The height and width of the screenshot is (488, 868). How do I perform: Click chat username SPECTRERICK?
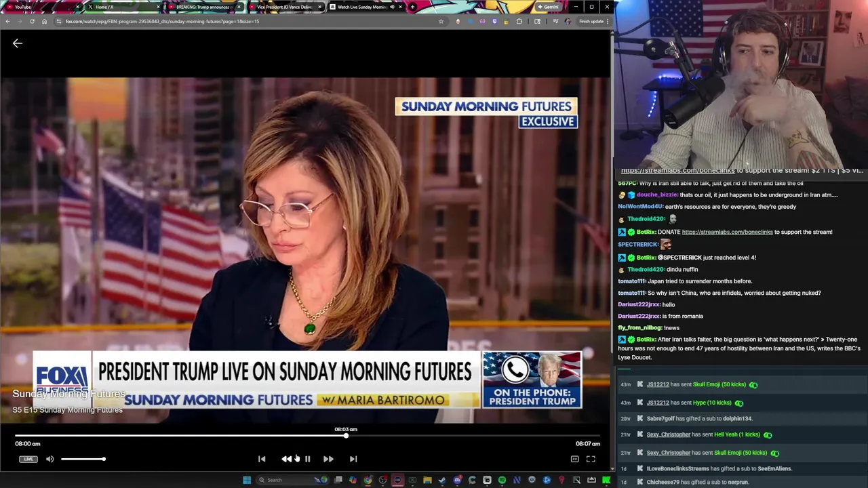pos(637,244)
